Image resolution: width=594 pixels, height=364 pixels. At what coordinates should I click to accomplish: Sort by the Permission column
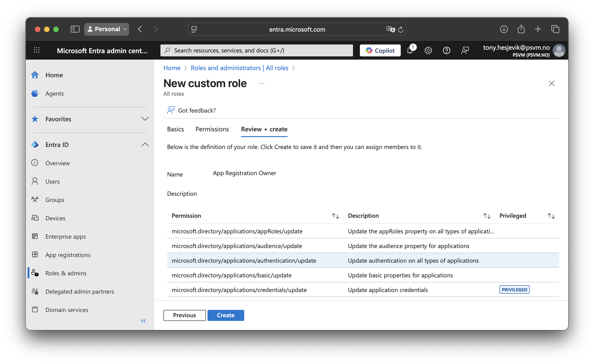coord(335,216)
